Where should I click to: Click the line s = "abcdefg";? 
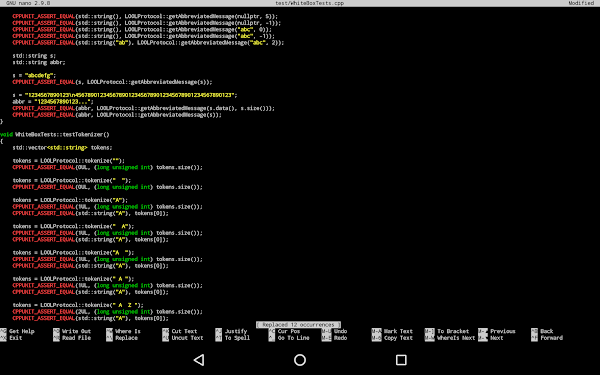[x=34, y=75]
